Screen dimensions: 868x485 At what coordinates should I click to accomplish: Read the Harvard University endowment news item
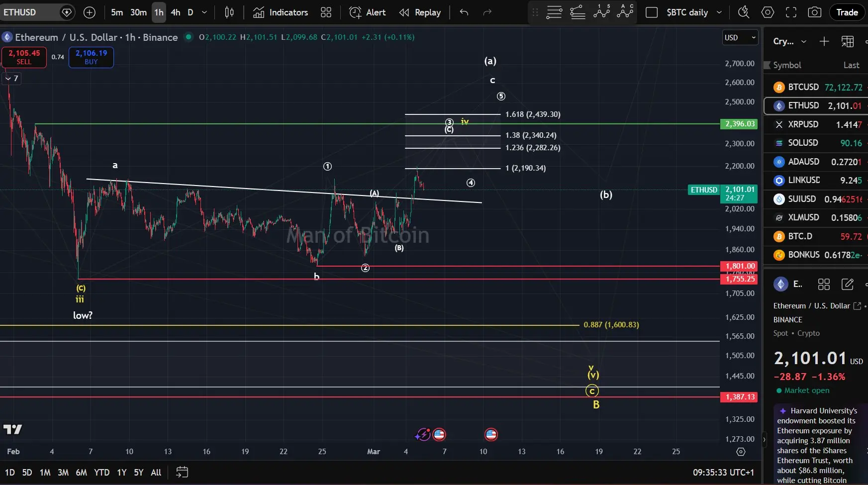point(820,445)
